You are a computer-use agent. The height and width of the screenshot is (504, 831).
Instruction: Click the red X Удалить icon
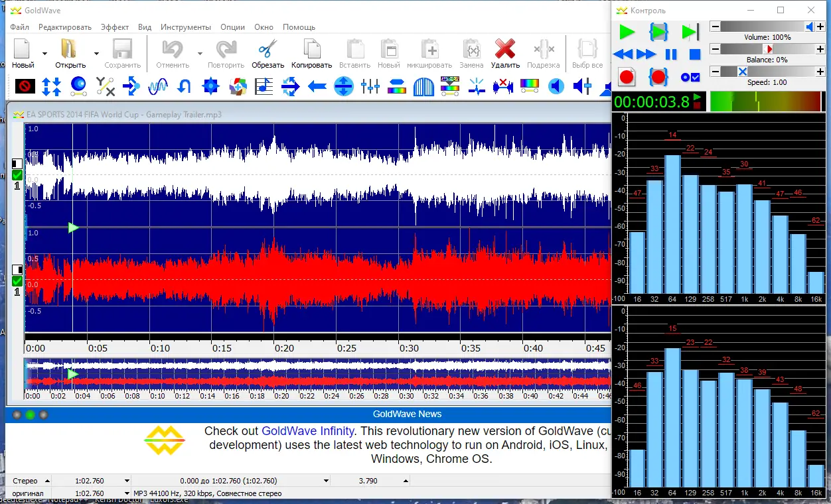(x=505, y=50)
